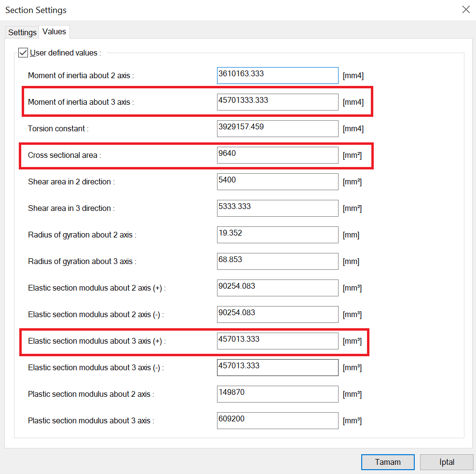Edit Elastic section modulus 3 axis (+) field
Image resolution: width=476 pixels, height=474 pixels.
click(277, 341)
